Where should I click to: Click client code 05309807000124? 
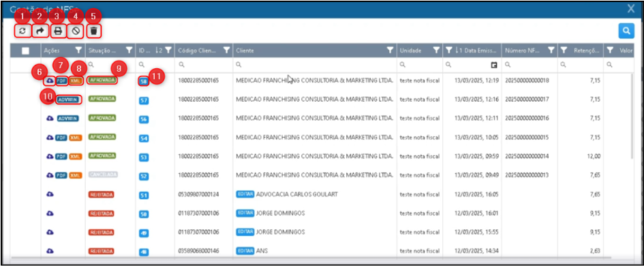(198, 194)
